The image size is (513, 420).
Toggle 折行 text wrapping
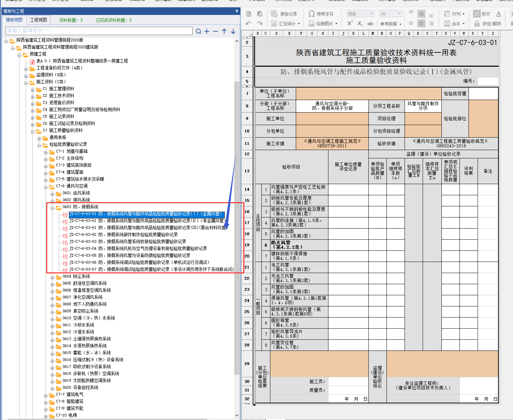pyautogui.click(x=482, y=14)
